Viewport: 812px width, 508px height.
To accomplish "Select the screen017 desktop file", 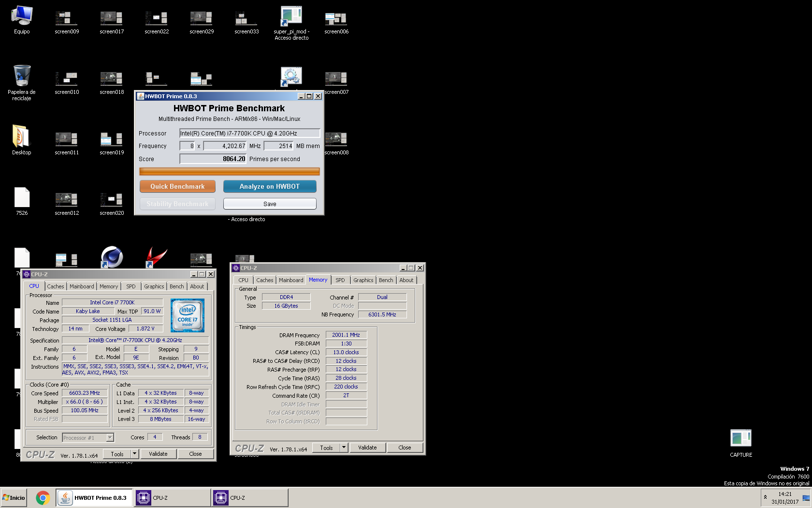I will point(112,22).
